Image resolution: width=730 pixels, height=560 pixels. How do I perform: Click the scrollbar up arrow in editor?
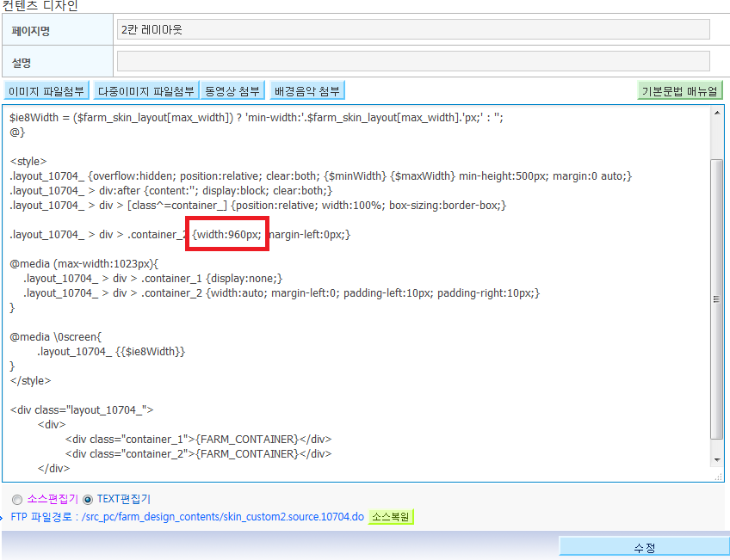[x=717, y=113]
